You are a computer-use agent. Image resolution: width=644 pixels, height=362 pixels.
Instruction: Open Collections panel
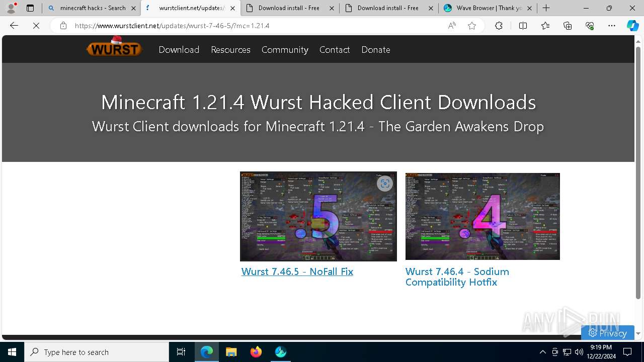[568, 26]
